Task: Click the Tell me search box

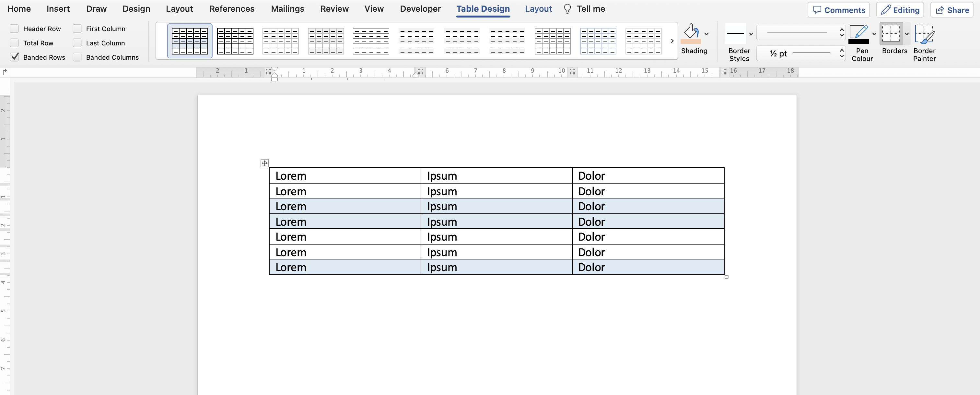Action: (x=591, y=9)
